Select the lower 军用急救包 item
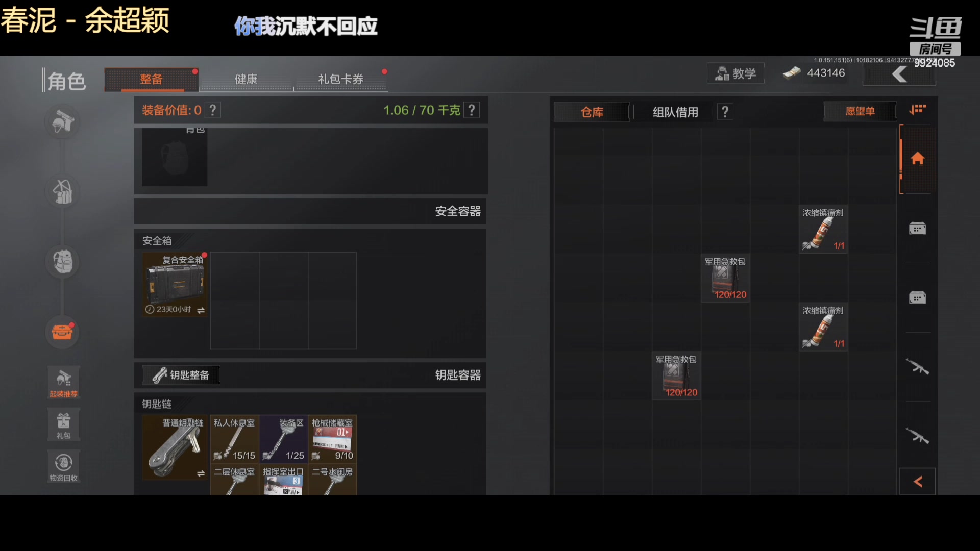Viewport: 980px width, 551px height. point(676,375)
